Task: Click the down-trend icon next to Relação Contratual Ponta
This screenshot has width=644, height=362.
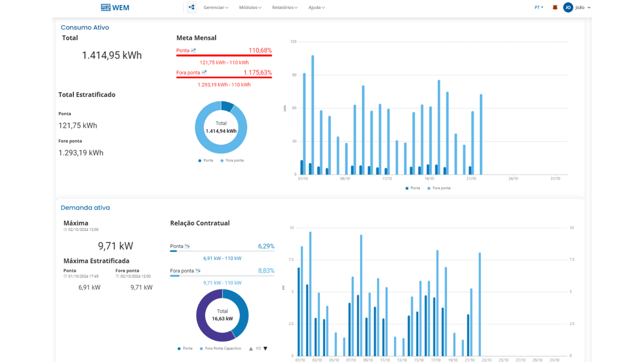Action: click(187, 246)
